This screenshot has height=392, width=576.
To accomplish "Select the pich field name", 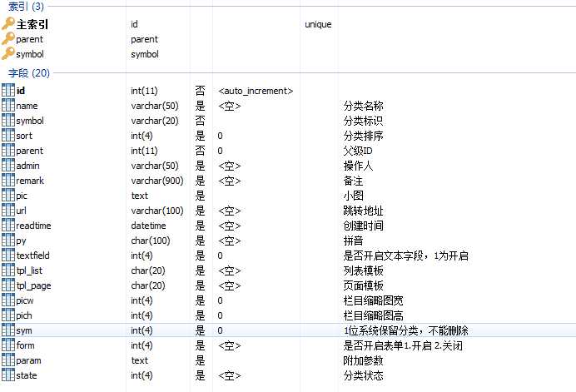I will 24,315.
